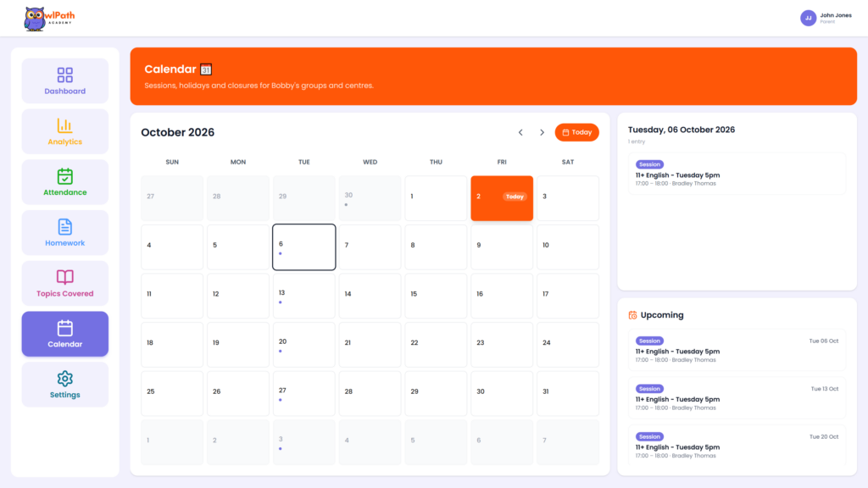The image size is (868, 488).
Task: Open the Dashboard grid icon
Action: 64,75
